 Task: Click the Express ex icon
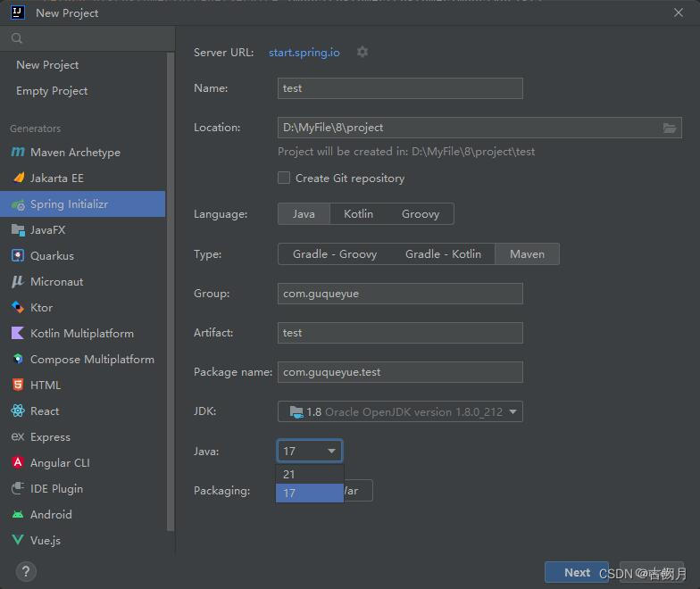(x=18, y=436)
